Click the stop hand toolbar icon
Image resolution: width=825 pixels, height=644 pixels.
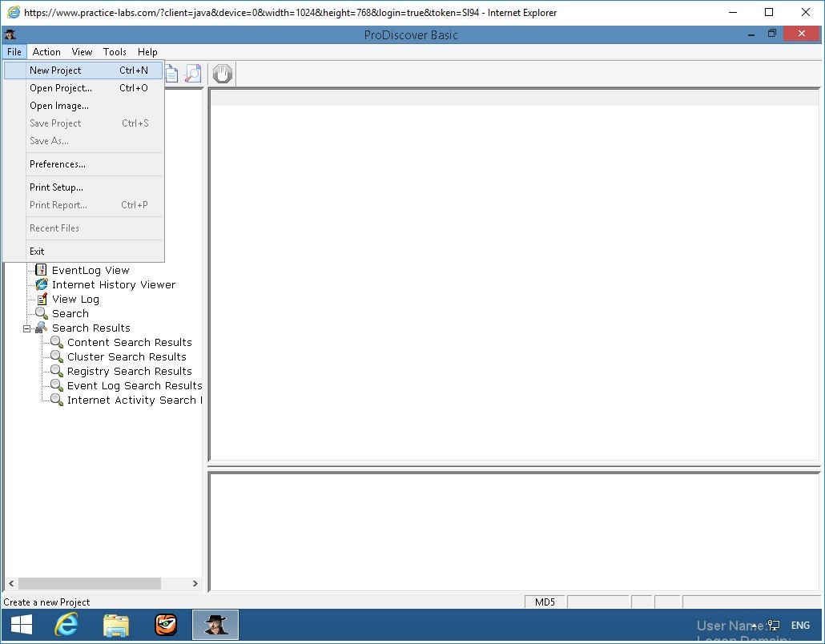[223, 74]
